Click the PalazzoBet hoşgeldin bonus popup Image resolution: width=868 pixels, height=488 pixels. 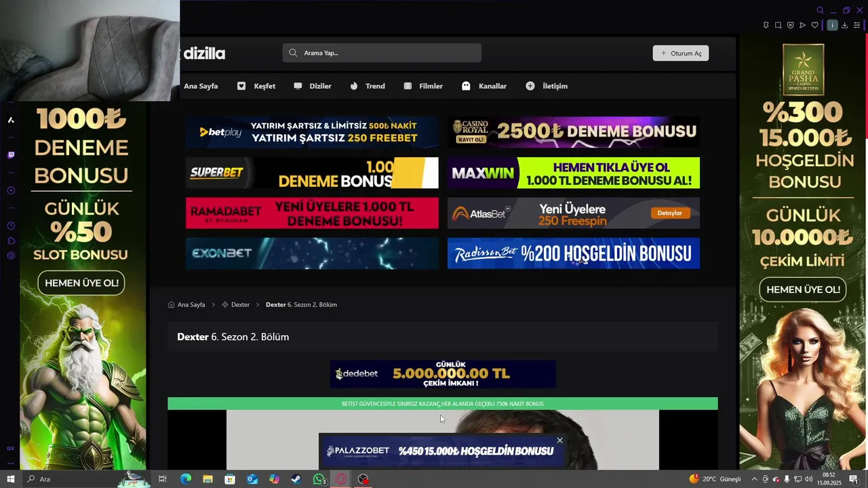(442, 451)
